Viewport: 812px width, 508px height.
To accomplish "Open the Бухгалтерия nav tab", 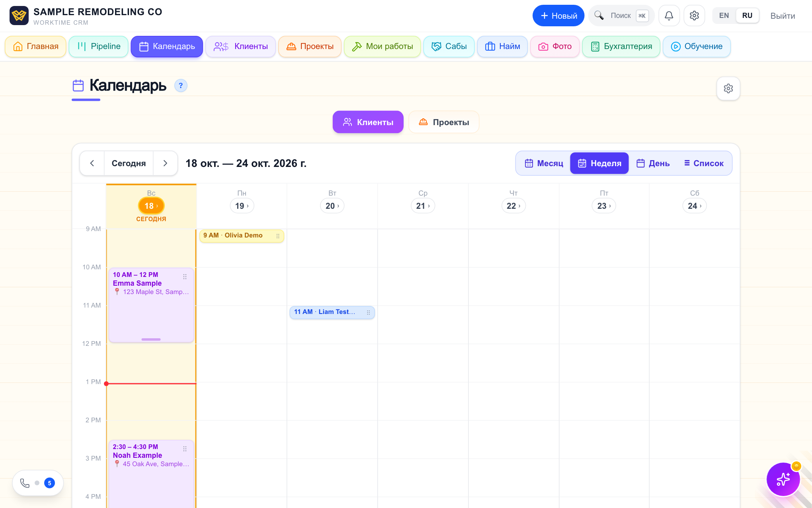I will click(621, 47).
